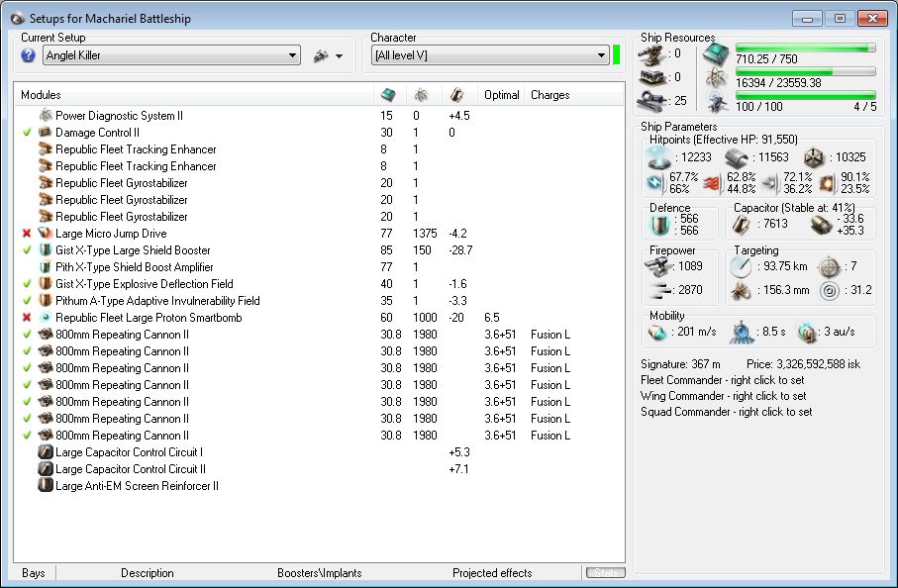This screenshot has width=898, height=588.
Task: Open the ship icon dropdown arrow beside setup
Action: pyautogui.click(x=339, y=56)
